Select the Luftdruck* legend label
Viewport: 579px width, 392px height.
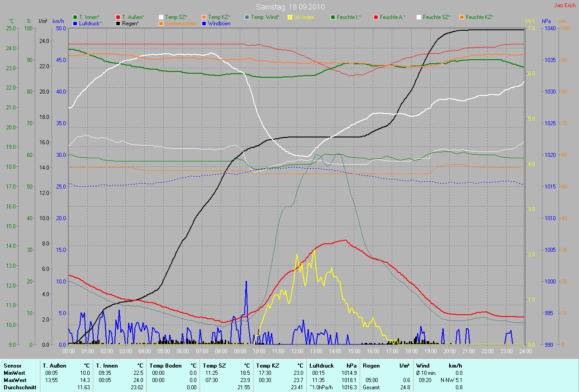[x=90, y=23]
